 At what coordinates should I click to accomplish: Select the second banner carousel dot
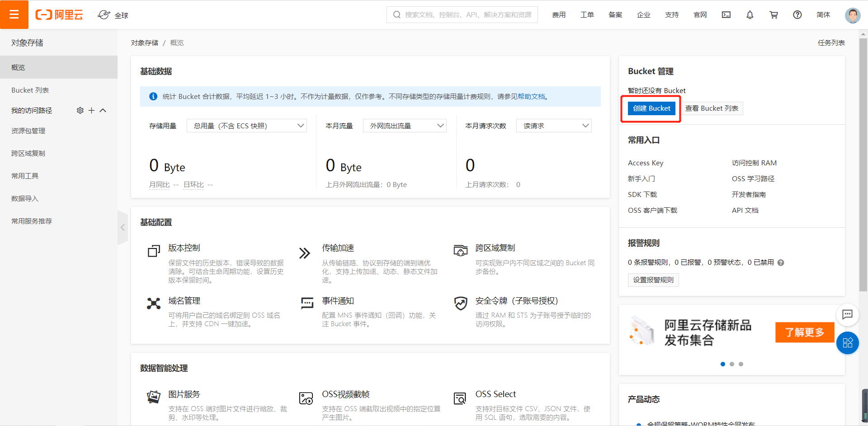(732, 364)
